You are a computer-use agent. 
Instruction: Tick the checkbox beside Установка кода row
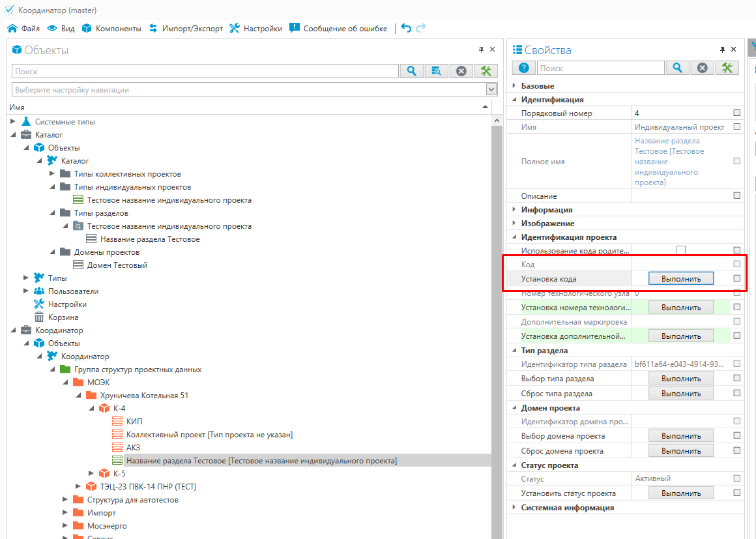737,278
